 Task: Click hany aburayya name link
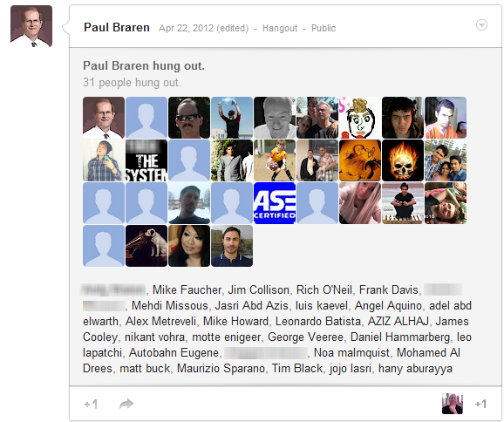click(415, 368)
